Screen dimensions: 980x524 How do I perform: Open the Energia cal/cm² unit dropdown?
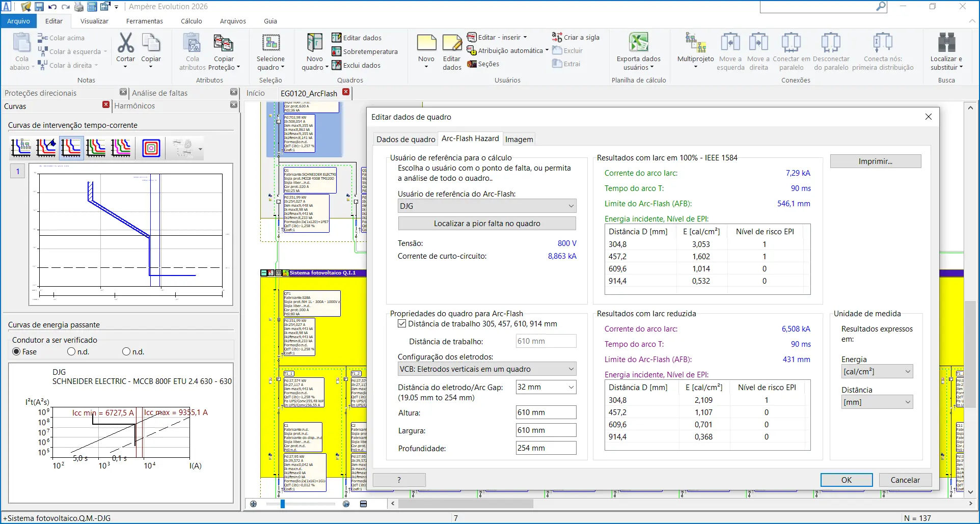tap(877, 372)
